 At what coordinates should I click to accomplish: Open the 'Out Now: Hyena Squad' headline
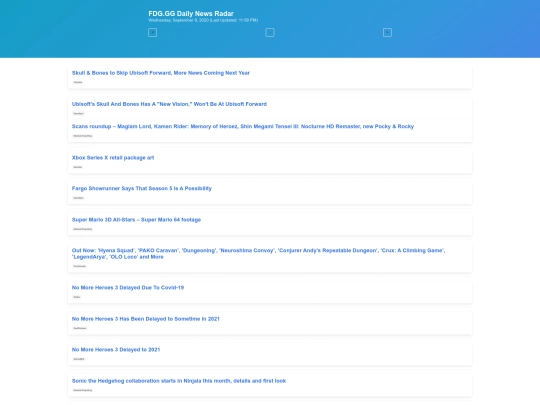tap(258, 253)
